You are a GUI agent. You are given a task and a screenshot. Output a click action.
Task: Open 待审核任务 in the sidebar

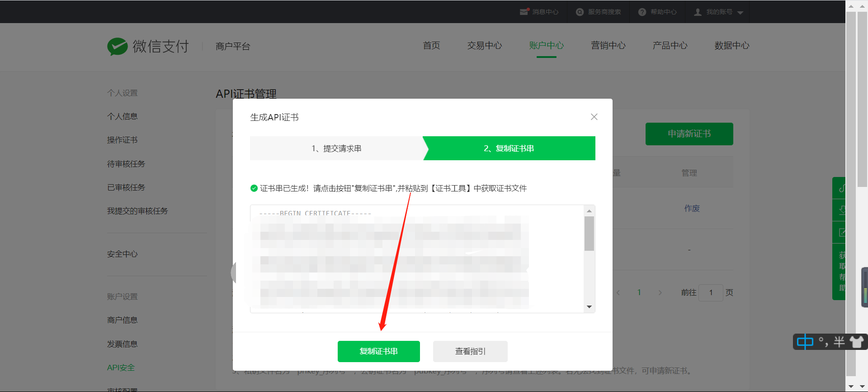(126, 164)
